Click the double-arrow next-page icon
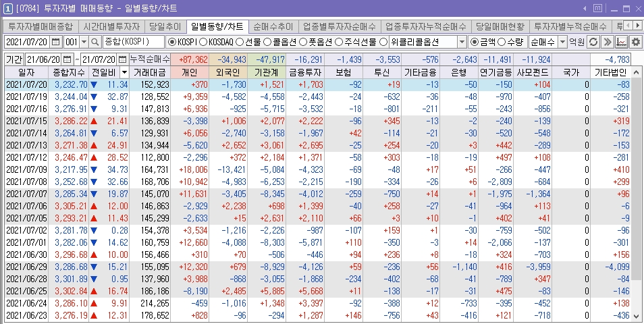Screen dimensions: 644x324 pos(608,41)
